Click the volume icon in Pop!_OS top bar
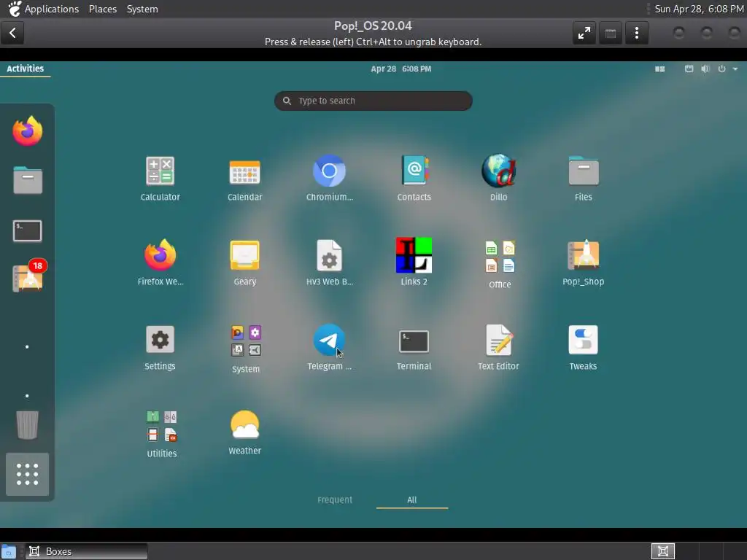Image resolution: width=747 pixels, height=560 pixels. 705,69
